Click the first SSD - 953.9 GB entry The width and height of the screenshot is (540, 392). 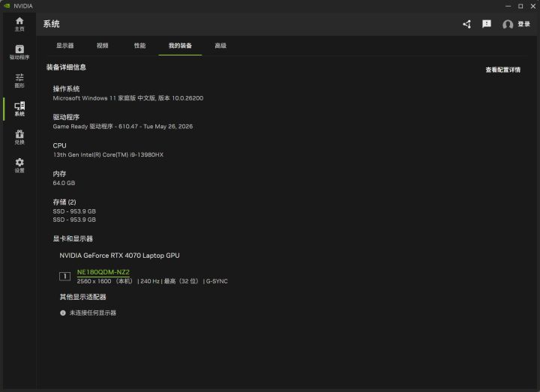click(74, 211)
